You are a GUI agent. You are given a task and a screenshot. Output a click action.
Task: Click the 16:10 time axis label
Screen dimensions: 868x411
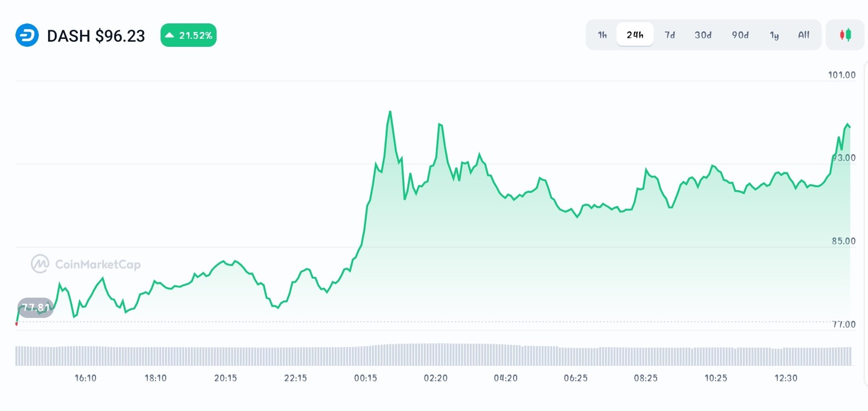click(86, 378)
